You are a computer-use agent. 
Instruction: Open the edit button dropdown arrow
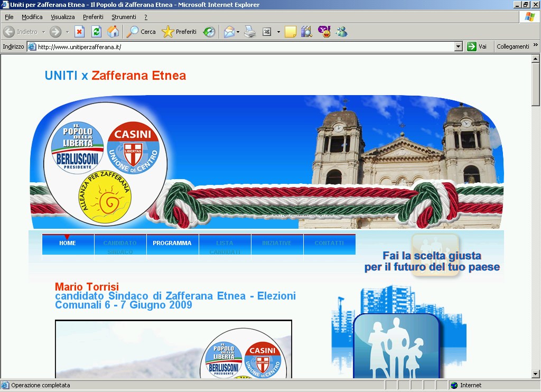point(278,32)
